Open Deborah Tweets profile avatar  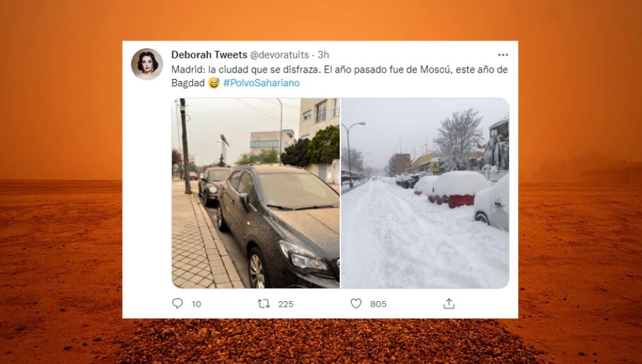[147, 64]
